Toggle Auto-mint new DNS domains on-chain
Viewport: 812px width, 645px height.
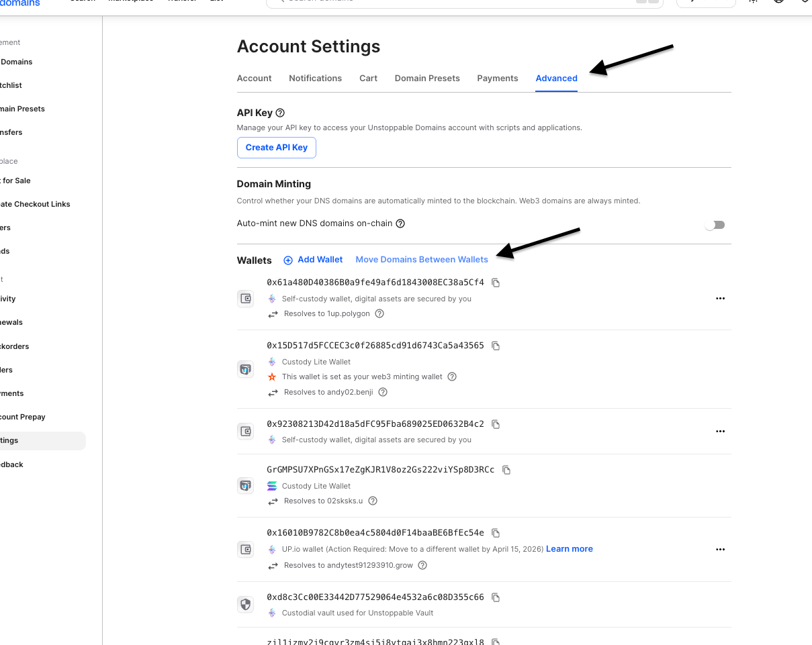point(715,225)
